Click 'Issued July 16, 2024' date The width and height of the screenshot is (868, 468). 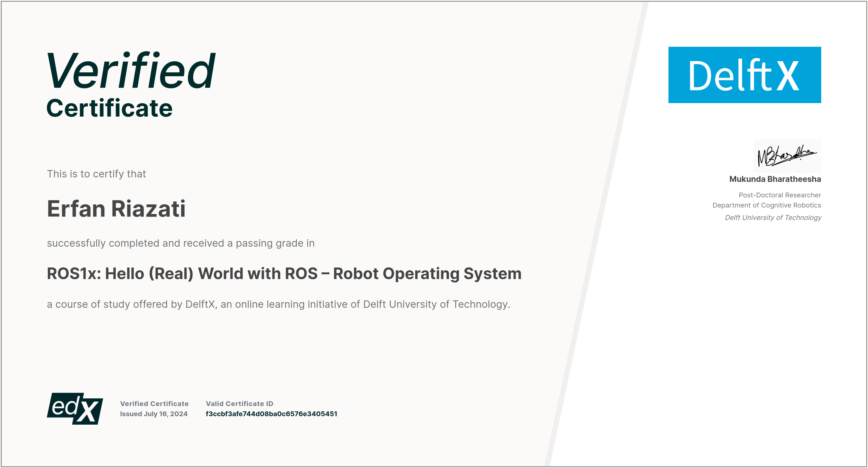(154, 414)
